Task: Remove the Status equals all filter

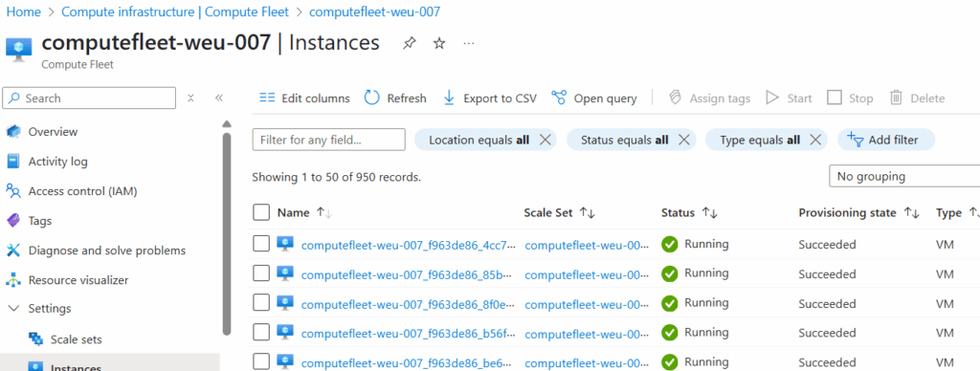Action: 683,140
